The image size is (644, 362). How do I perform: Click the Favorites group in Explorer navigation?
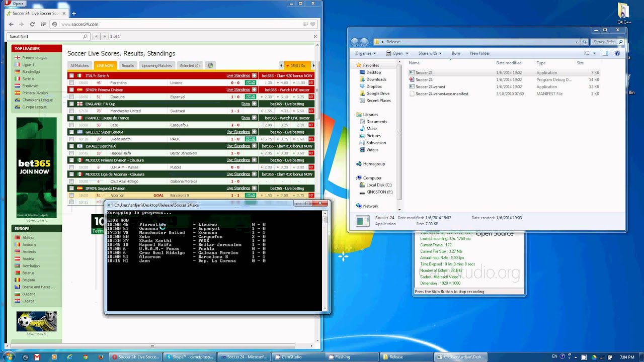coord(371,65)
